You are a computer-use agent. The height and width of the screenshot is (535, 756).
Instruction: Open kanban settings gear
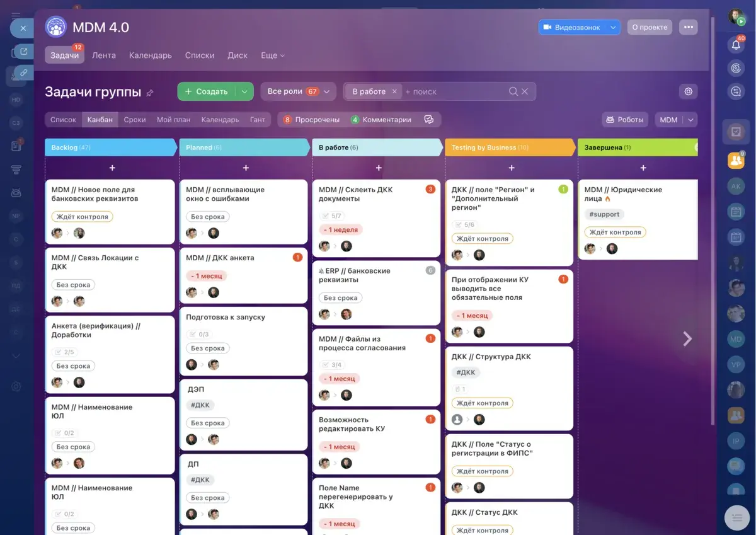tap(689, 91)
